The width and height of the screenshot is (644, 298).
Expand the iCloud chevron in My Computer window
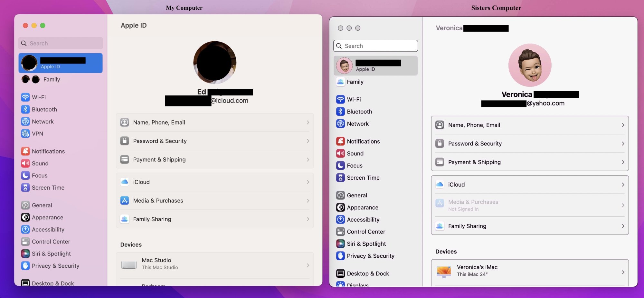308,182
